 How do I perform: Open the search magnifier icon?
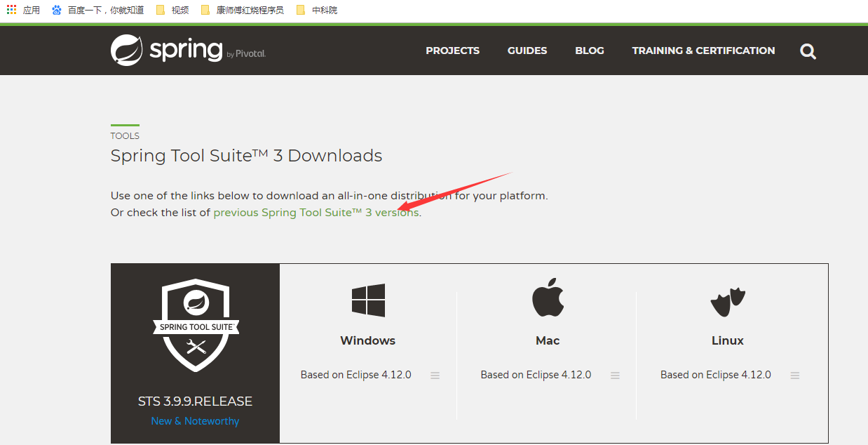tap(808, 51)
